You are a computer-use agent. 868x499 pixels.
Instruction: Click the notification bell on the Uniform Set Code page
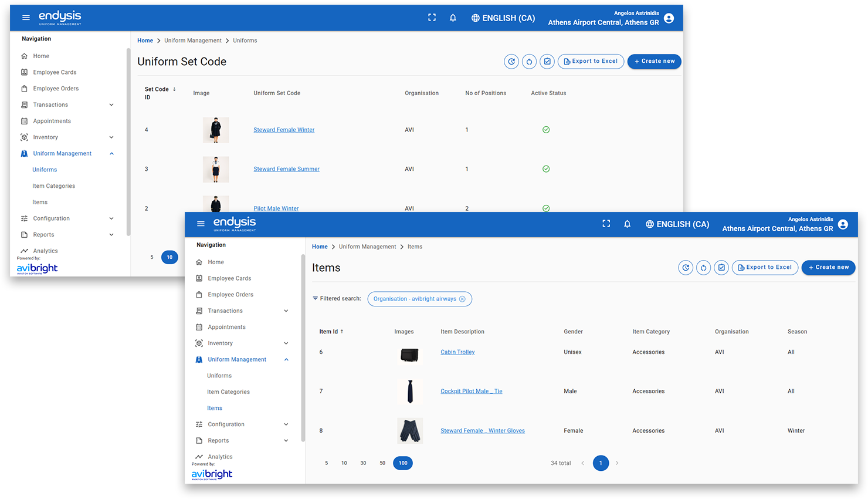pos(453,18)
